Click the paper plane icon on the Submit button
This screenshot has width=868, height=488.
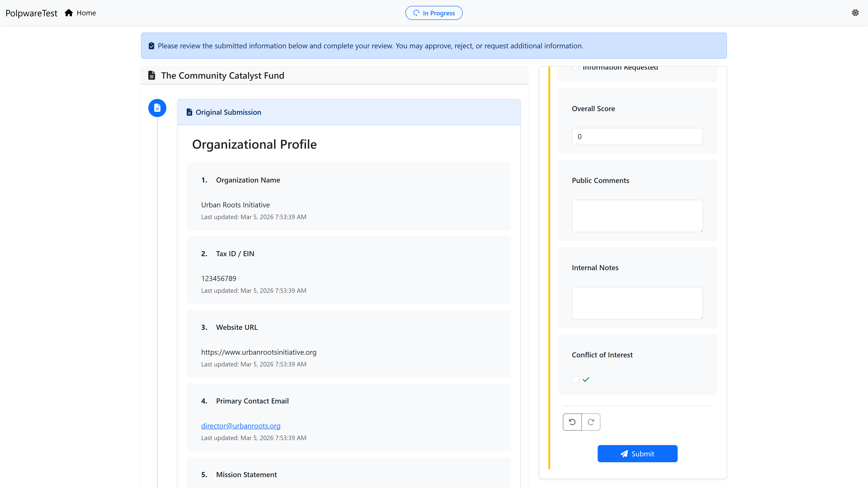coord(624,454)
